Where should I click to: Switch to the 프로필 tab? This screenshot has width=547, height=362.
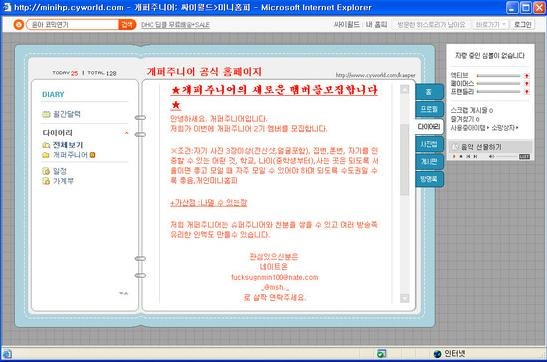(x=429, y=109)
